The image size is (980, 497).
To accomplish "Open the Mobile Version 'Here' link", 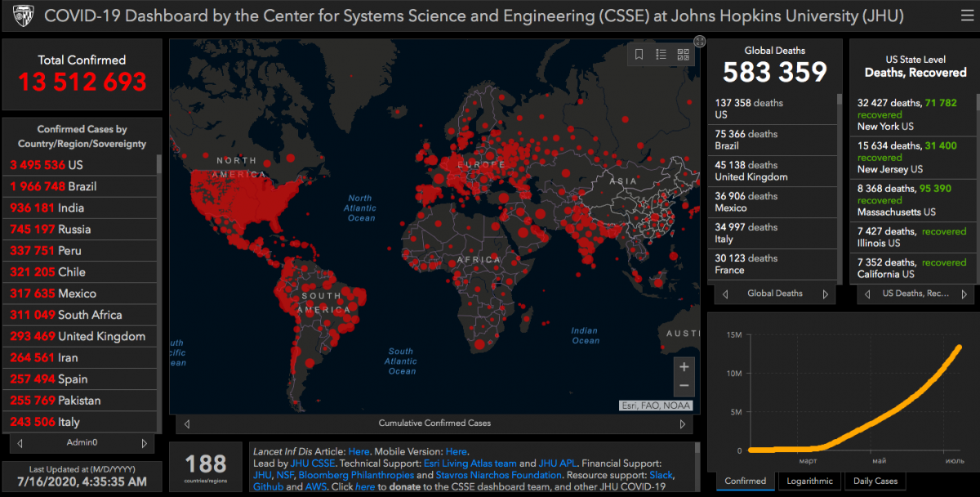I will [x=457, y=451].
